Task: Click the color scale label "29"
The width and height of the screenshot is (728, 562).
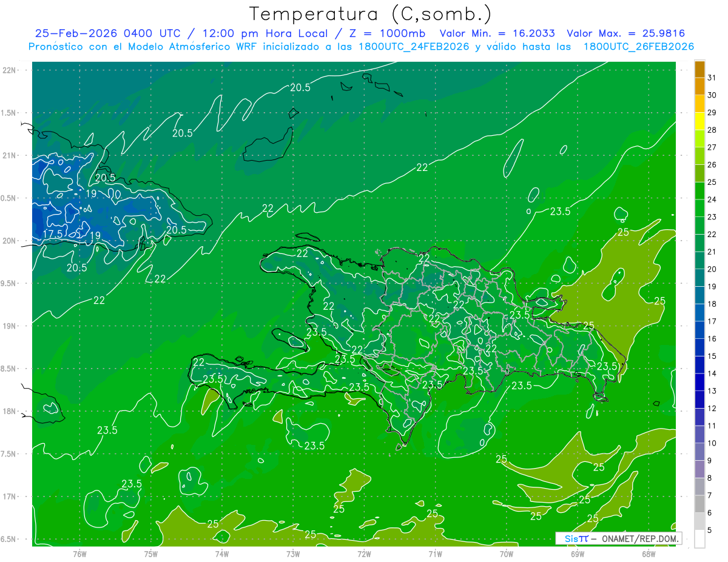Action: point(712,112)
